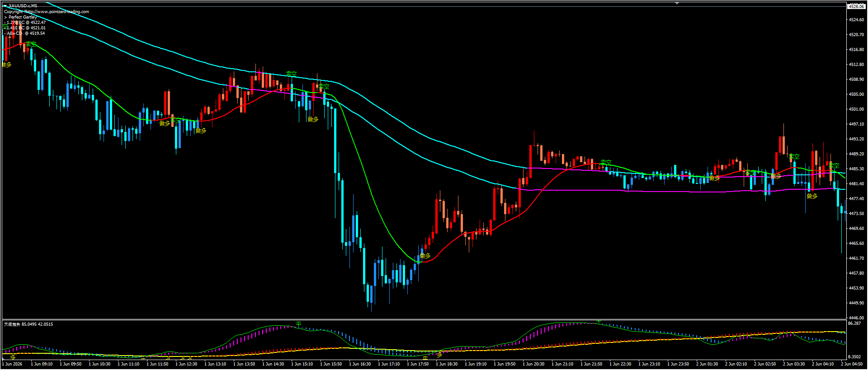Image resolution: width=868 pixels, height=370 pixels.
Task: Click the 1 Jun 19:10 time label
Action: (x=476, y=364)
